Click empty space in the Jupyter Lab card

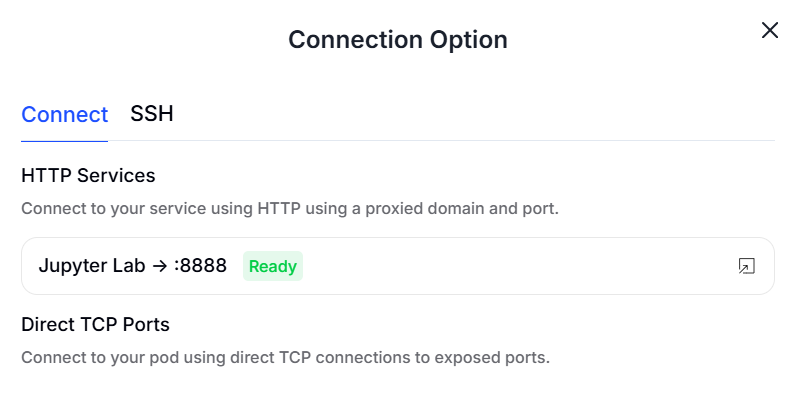pos(500,266)
